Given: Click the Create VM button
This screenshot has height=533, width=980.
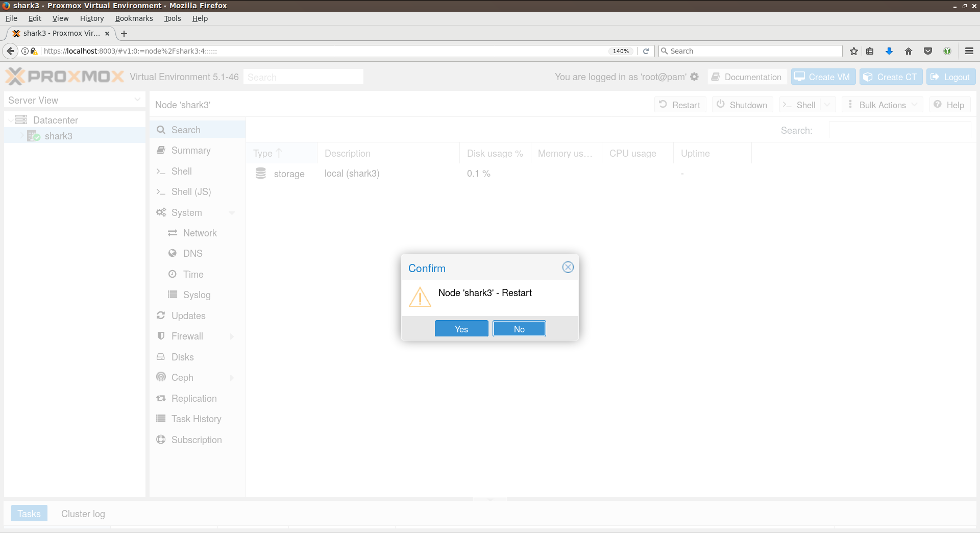Looking at the screenshot, I should pos(823,77).
